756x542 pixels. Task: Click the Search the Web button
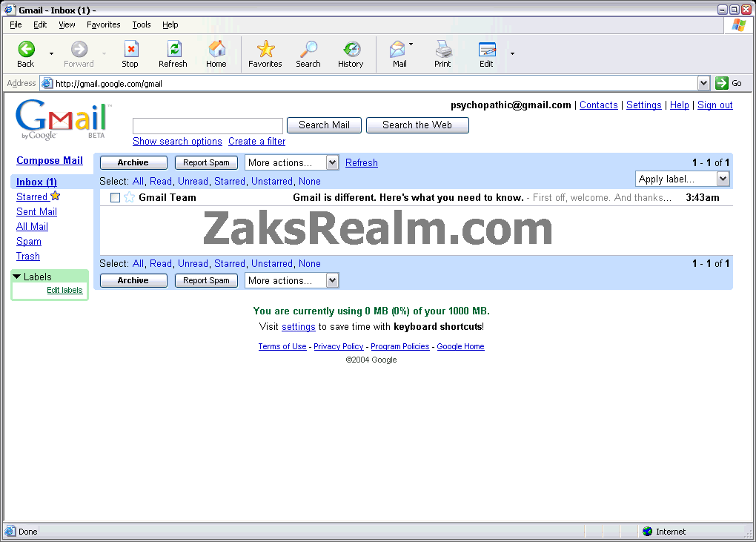[x=417, y=125]
